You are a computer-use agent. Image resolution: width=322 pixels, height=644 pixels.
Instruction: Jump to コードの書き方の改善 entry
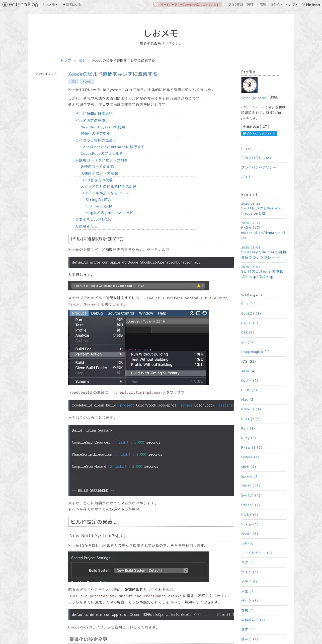tap(94, 180)
